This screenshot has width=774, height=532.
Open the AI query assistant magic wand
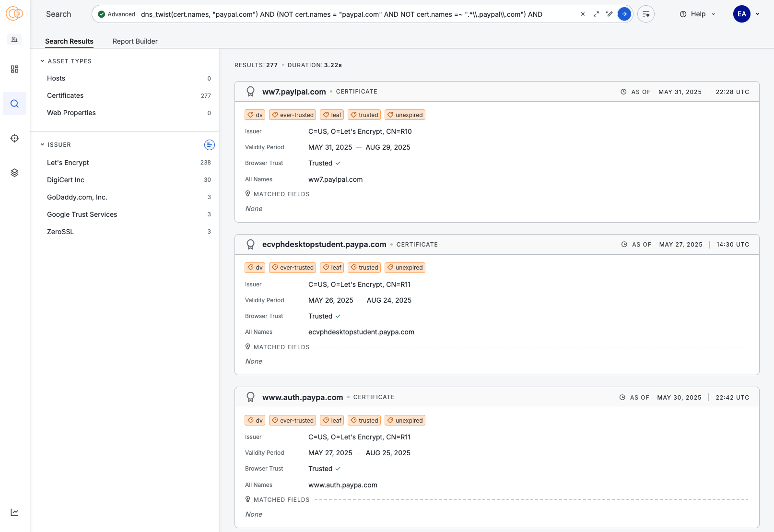click(x=609, y=14)
